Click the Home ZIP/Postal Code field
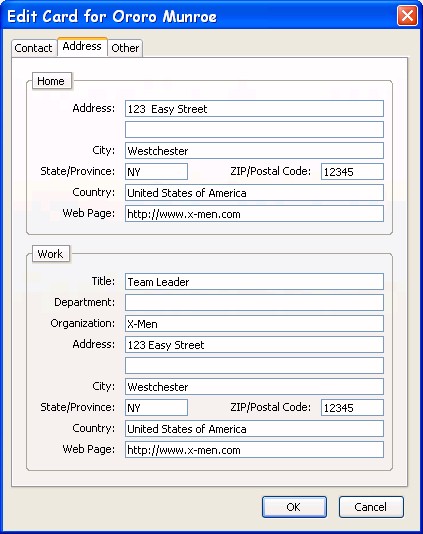The width and height of the screenshot is (423, 534). click(x=352, y=171)
